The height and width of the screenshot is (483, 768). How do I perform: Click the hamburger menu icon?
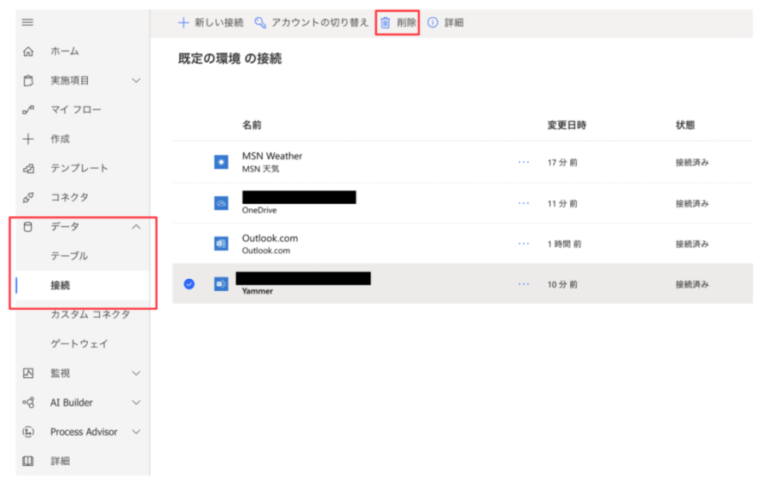tap(28, 22)
